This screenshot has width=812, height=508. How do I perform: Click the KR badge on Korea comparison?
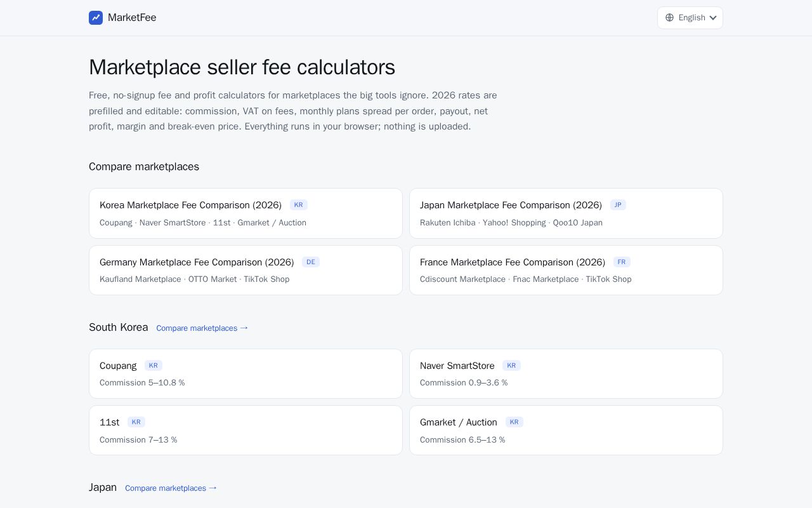[299, 205]
